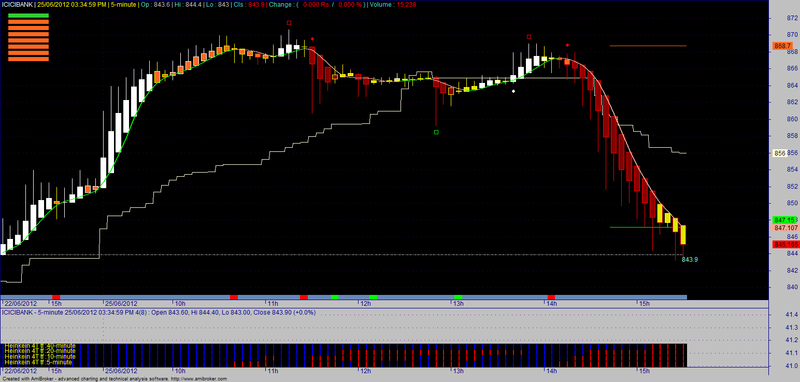Click the green timeline marker at 13h
800x382 pixels.
pyautogui.click(x=458, y=297)
